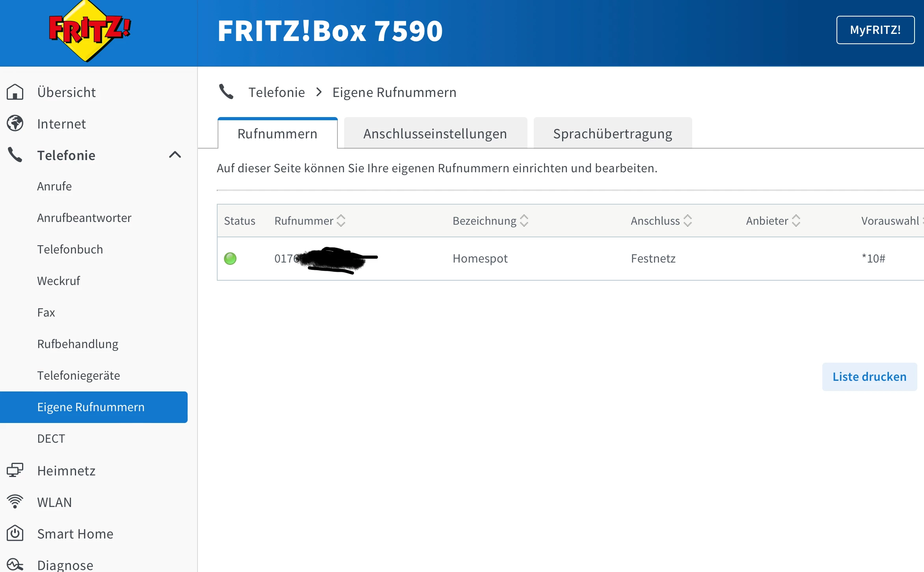
Task: Click the Übersicht house icon
Action: tap(15, 92)
